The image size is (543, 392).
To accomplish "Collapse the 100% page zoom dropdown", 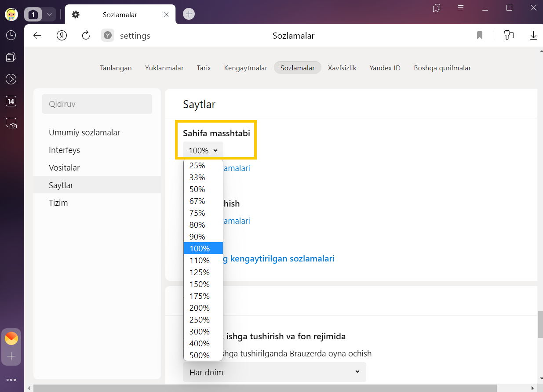I will point(203,150).
